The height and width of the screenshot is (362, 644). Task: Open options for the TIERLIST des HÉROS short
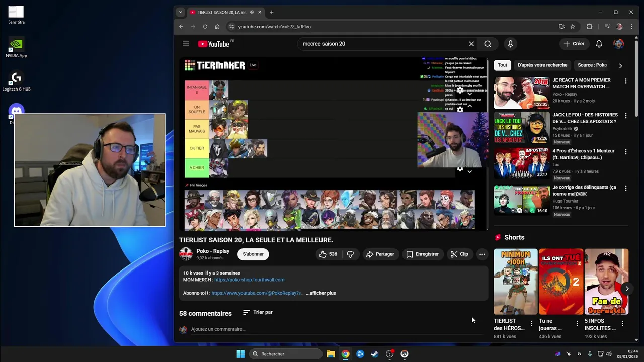pyautogui.click(x=531, y=324)
